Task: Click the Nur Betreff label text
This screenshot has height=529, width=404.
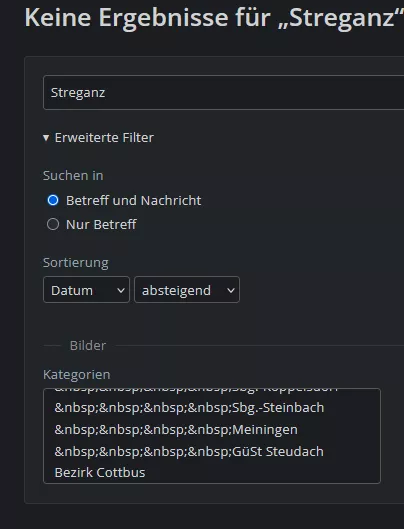Action: coord(101,224)
